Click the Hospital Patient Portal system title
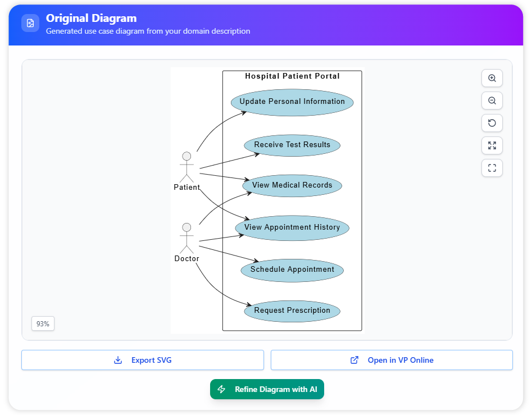The image size is (532, 415). pos(292,76)
